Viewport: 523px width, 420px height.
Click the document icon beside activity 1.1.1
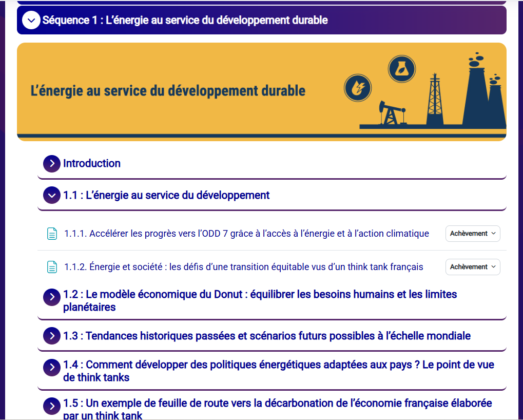(x=52, y=233)
